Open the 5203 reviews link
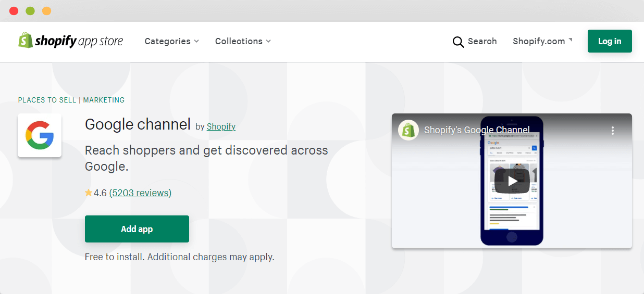 [140, 193]
